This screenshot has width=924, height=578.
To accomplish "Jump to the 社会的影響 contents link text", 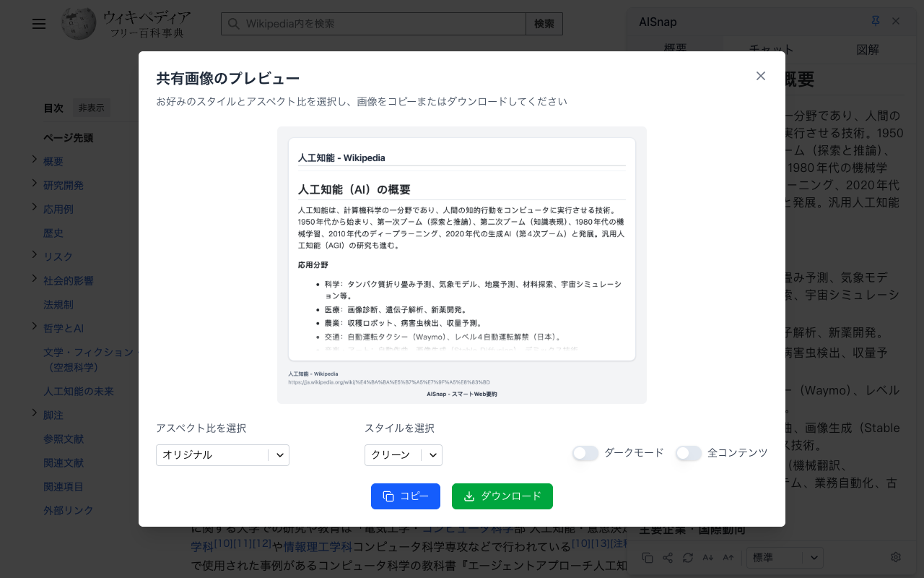I will tap(69, 281).
